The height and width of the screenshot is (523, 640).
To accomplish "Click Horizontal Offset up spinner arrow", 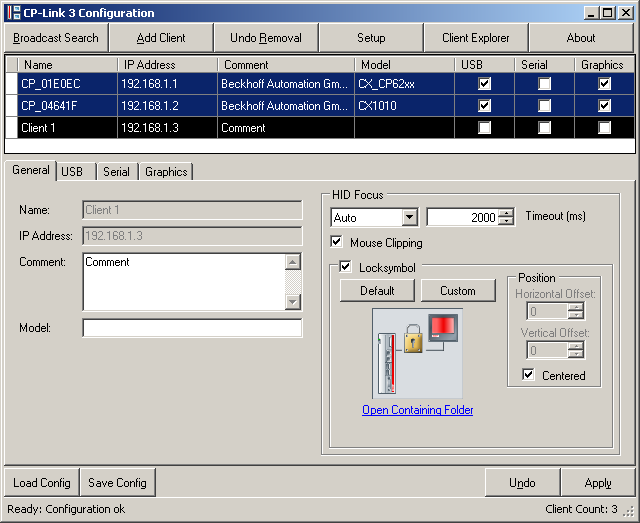I will click(x=576, y=307).
